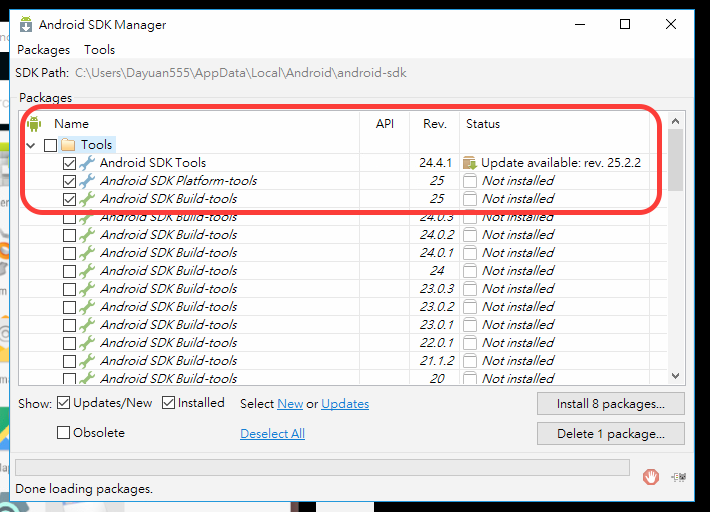
Task: Click Install 8 packages button
Action: coord(610,403)
